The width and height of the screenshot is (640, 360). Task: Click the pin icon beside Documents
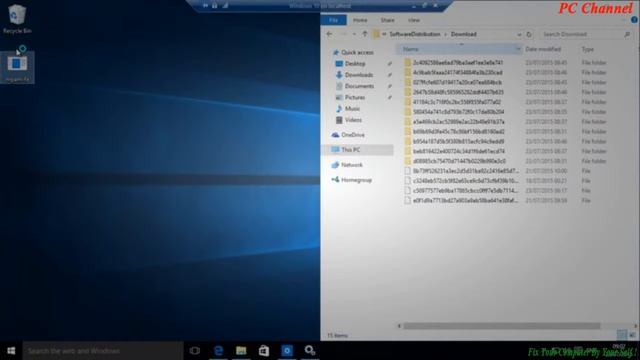389,86
